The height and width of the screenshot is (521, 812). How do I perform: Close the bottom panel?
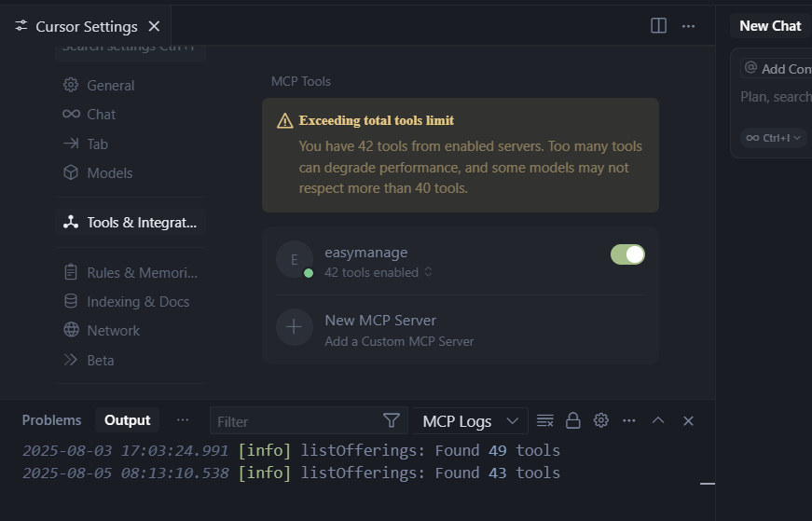click(688, 421)
